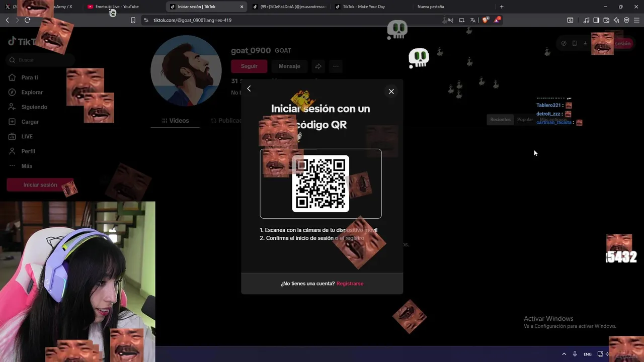Image resolution: width=644 pixels, height=362 pixels.
Task: Click detroit_zzz username in chat
Action: 548,114
